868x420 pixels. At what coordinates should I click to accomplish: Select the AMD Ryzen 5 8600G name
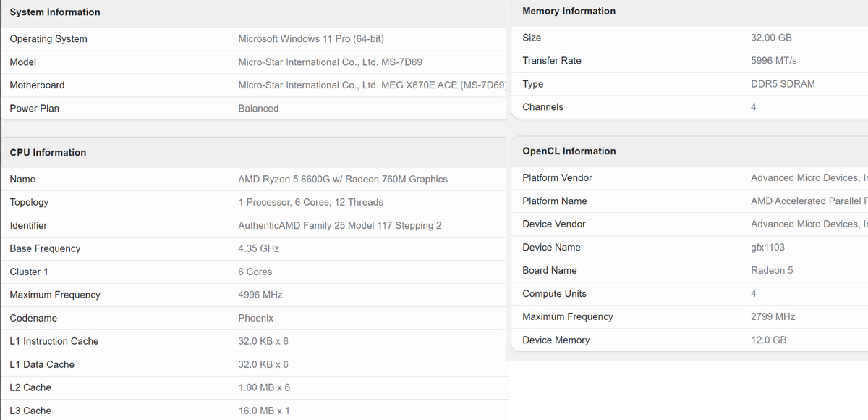342,180
